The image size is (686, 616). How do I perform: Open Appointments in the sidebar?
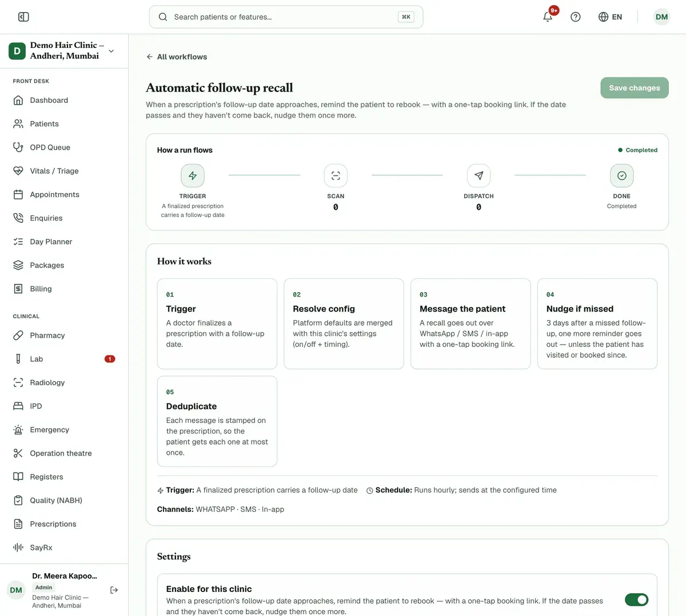64,194
